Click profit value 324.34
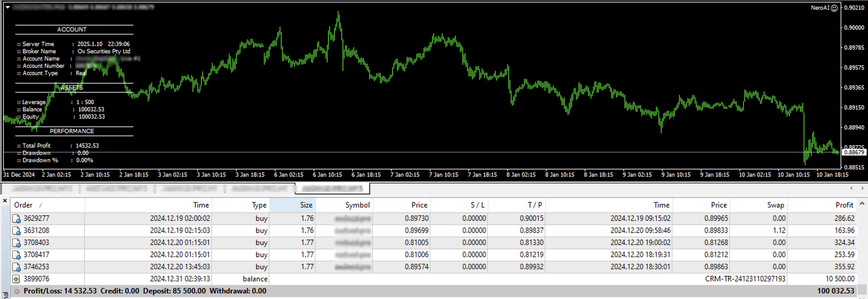The height and width of the screenshot is (299, 868). coord(844,243)
